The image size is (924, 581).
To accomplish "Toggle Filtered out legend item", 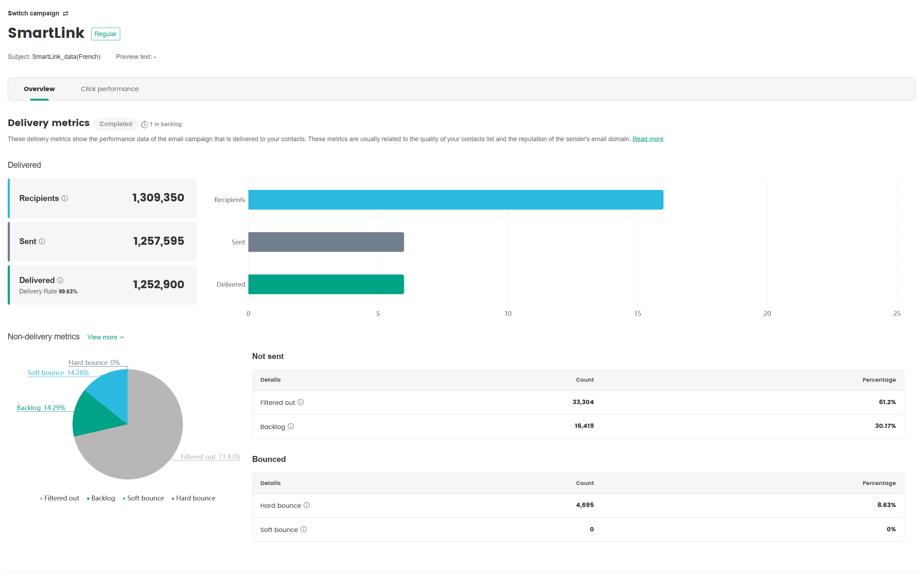I will click(x=60, y=498).
